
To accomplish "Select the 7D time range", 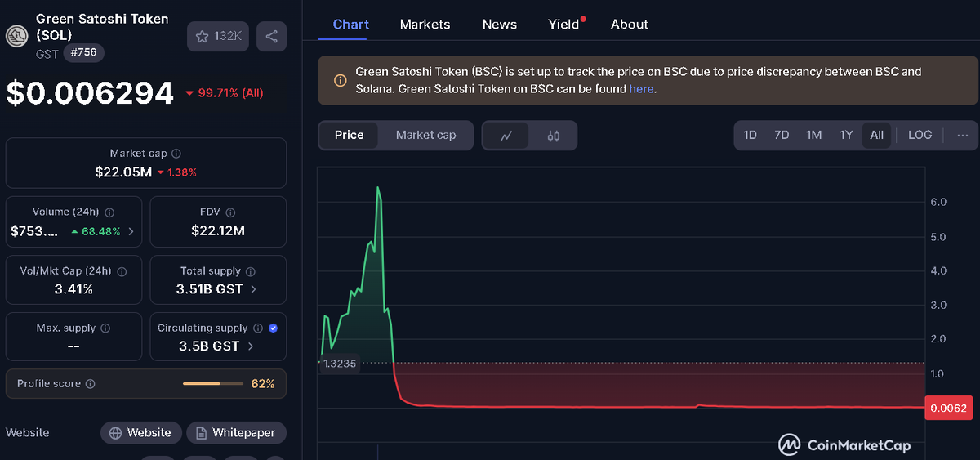I will coord(782,135).
